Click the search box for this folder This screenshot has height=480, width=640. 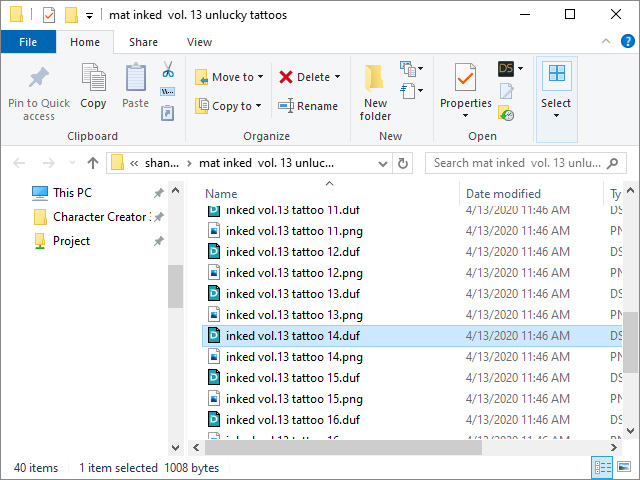pos(525,163)
